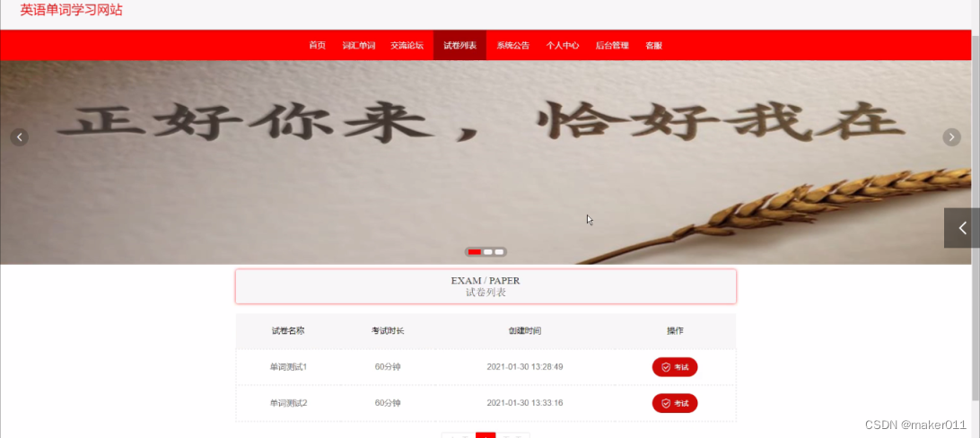Go to the 交流论坛 page

[x=407, y=46]
